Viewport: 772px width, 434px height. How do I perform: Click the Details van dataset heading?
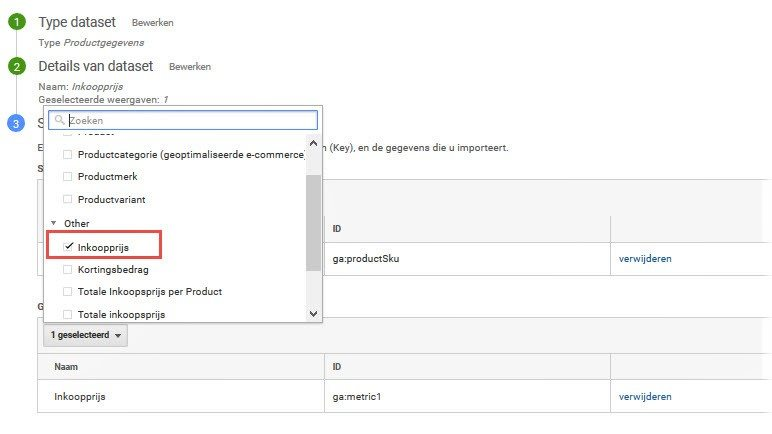click(x=96, y=66)
